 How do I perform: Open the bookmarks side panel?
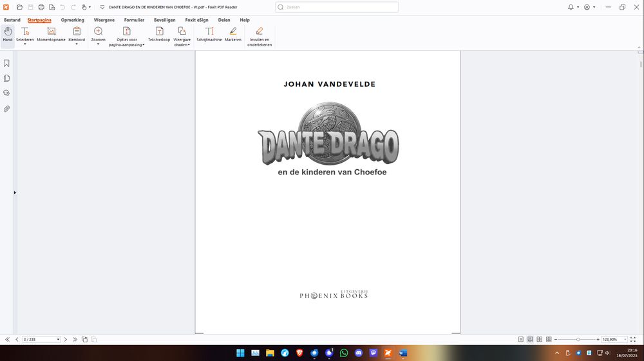pyautogui.click(x=6, y=63)
